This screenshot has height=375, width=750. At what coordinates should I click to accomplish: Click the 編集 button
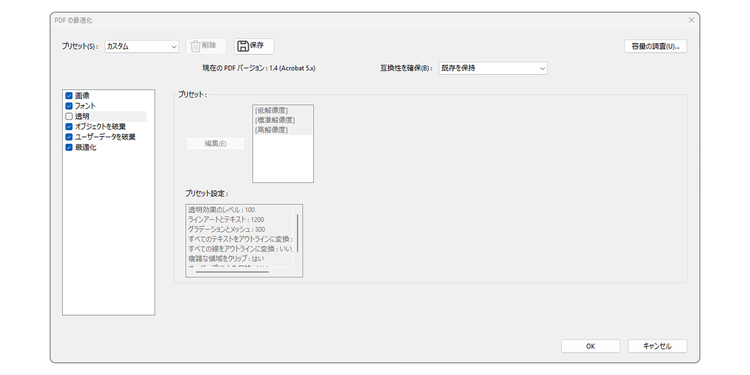click(x=215, y=143)
